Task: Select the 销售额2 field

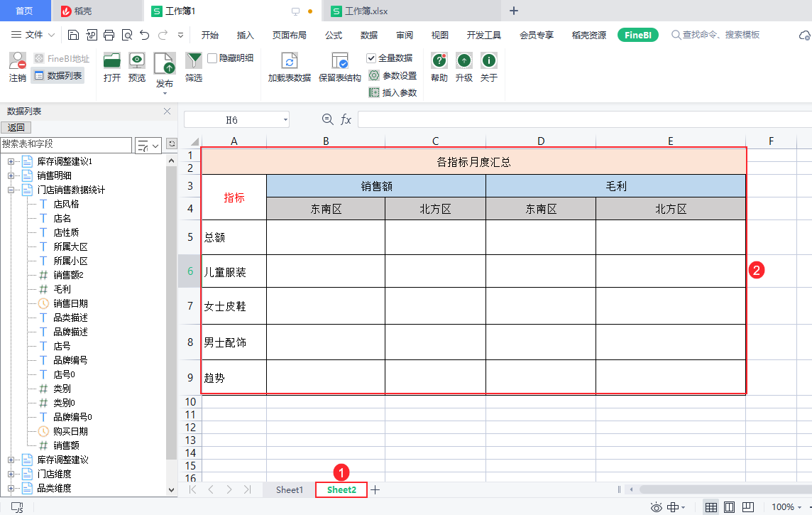Action: tap(68, 275)
